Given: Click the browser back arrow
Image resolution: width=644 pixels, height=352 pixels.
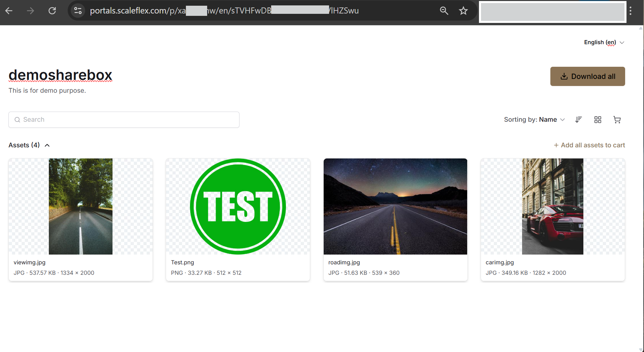Looking at the screenshot, I should pyautogui.click(x=9, y=11).
